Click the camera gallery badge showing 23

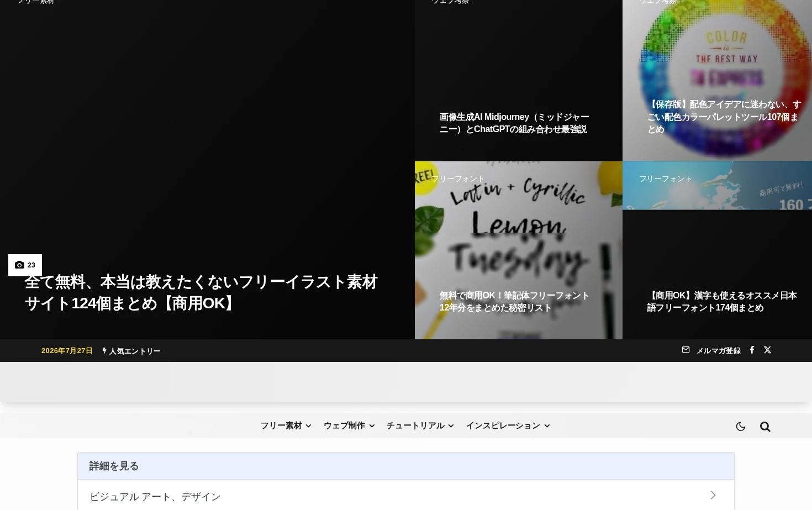[x=25, y=265]
